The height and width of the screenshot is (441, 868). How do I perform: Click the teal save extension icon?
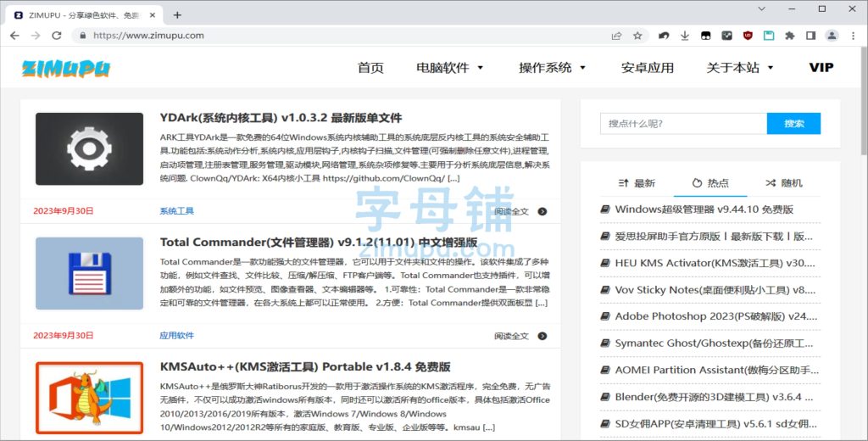769,36
